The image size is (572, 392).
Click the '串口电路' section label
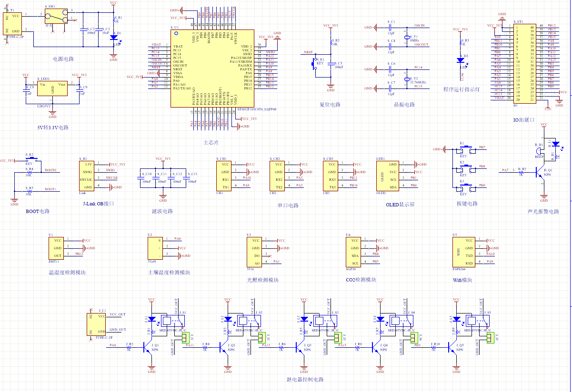[x=288, y=206]
